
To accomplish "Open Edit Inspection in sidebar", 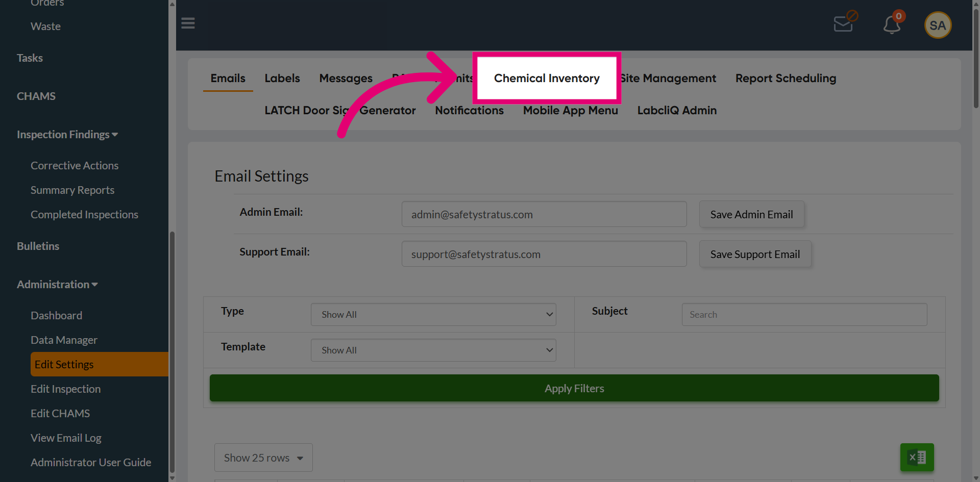I will click(65, 389).
